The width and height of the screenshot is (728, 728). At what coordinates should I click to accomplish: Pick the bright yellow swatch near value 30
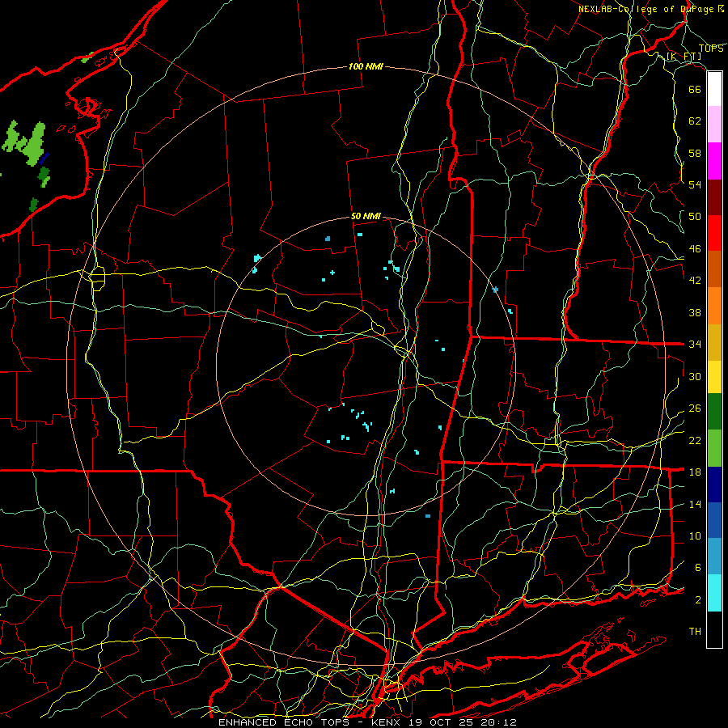coord(714,377)
